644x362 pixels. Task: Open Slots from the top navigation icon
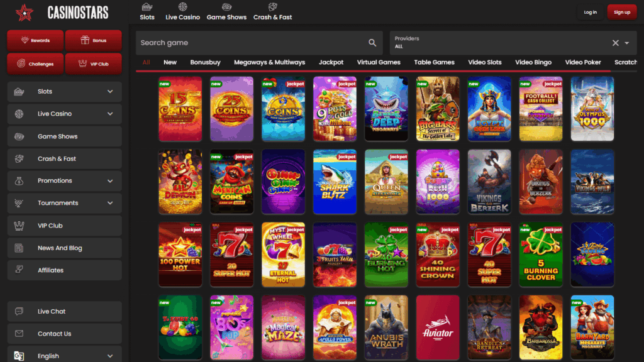[147, 7]
